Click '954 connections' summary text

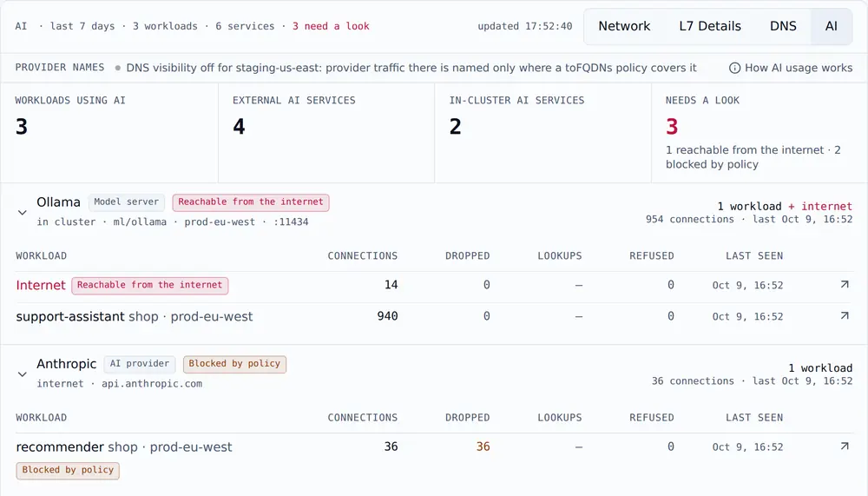click(x=690, y=219)
